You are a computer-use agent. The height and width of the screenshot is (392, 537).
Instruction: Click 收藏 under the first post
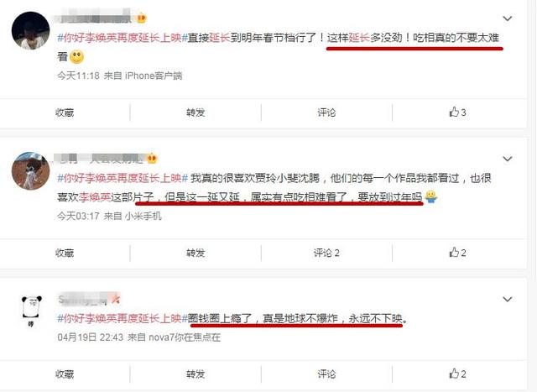65,112
